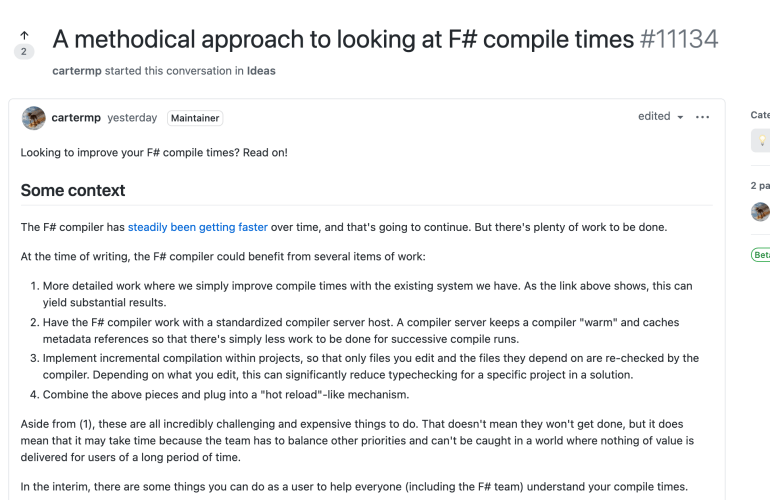Image resolution: width=770 pixels, height=500 pixels.
Task: Open the participant avatar in right sidebar
Action: [761, 211]
